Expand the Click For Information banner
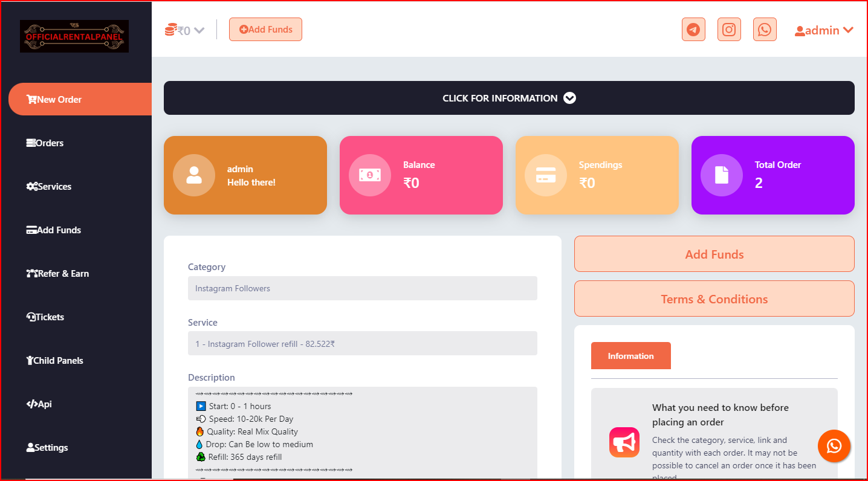The image size is (868, 481). tap(509, 98)
